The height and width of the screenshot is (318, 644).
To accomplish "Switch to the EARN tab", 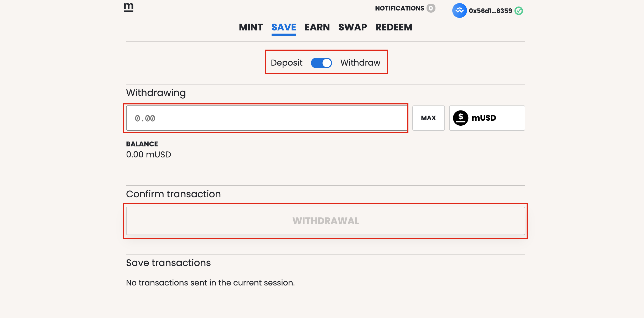I will pyautogui.click(x=317, y=27).
